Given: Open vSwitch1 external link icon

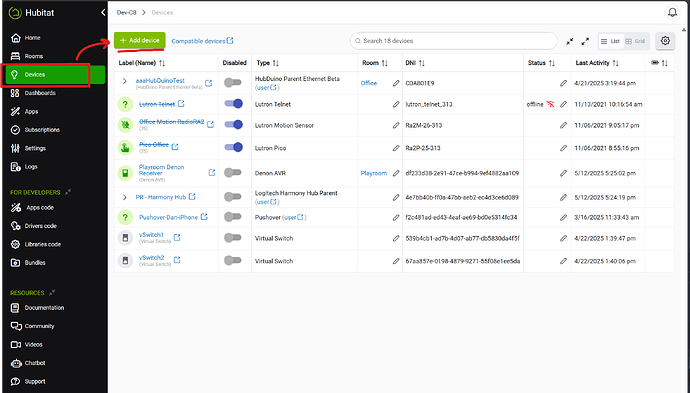Looking at the screenshot, I should pyautogui.click(x=177, y=237).
